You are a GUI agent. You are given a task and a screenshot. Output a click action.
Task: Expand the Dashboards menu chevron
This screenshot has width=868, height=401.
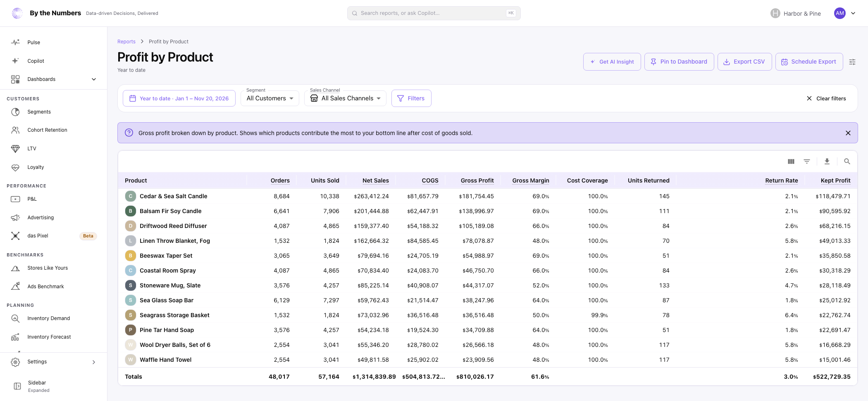tap(94, 79)
